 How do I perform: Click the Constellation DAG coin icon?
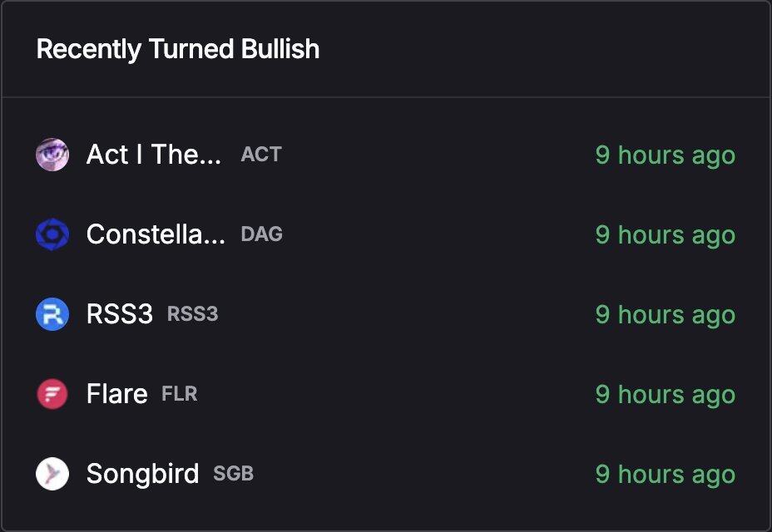pyautogui.click(x=52, y=234)
